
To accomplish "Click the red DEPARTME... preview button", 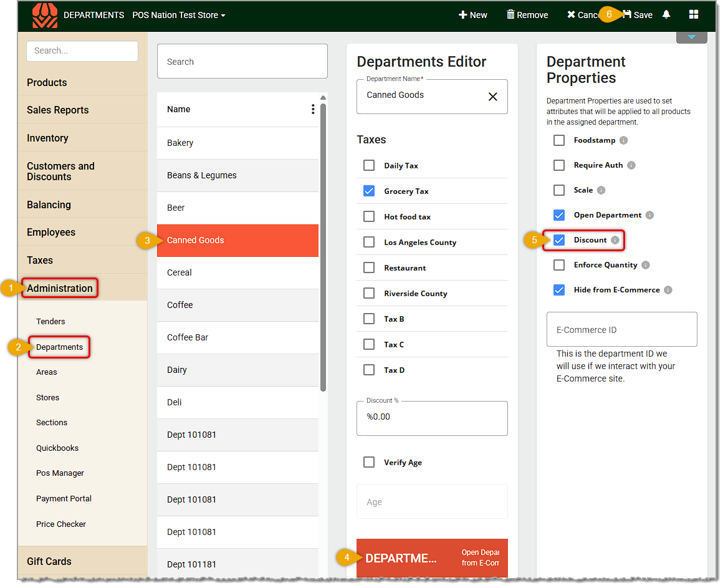I will click(x=432, y=557).
